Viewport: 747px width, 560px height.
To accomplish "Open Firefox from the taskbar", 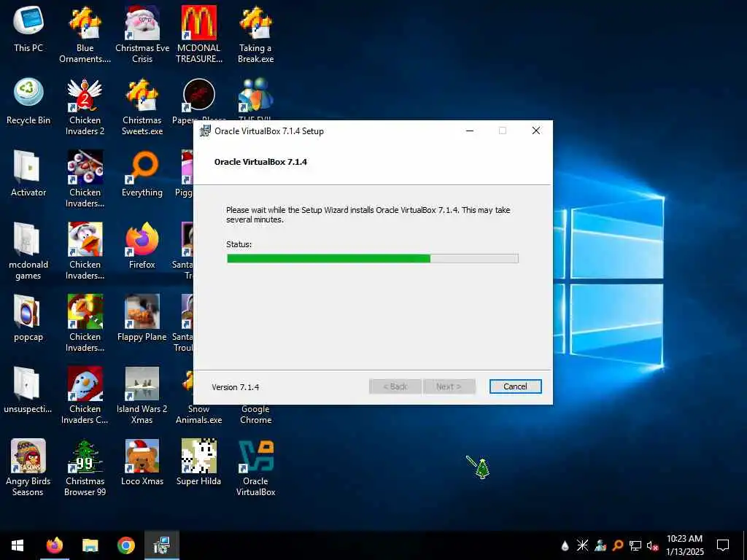I will [54, 545].
